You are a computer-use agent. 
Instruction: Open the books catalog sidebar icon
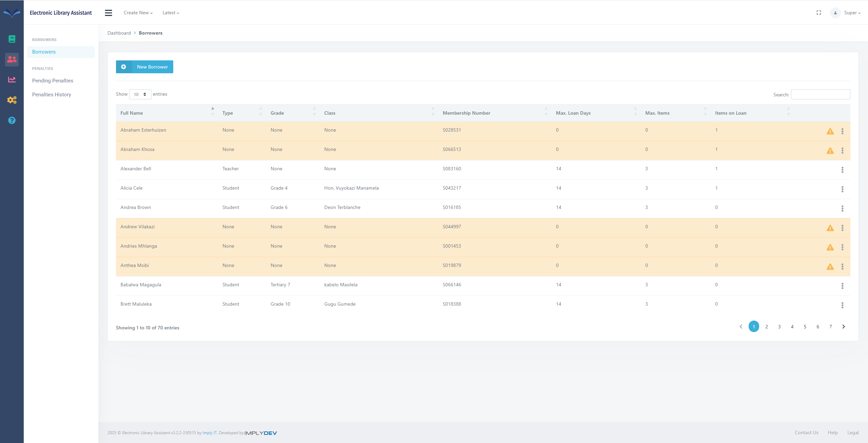(12, 39)
